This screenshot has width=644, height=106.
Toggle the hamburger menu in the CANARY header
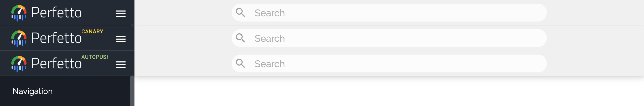point(121,39)
